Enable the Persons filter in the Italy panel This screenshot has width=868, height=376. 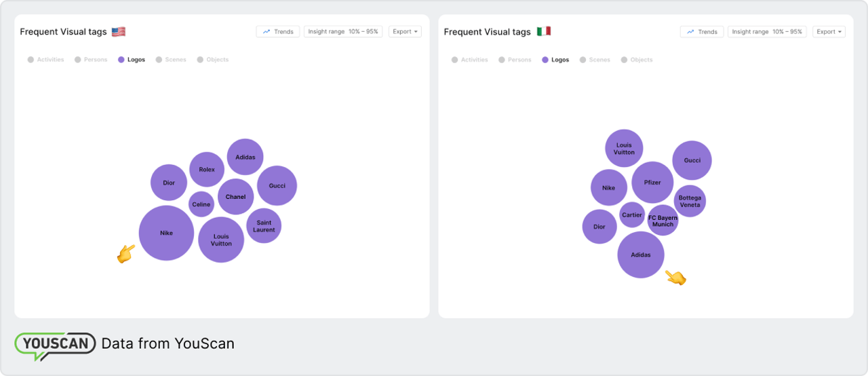click(x=515, y=60)
